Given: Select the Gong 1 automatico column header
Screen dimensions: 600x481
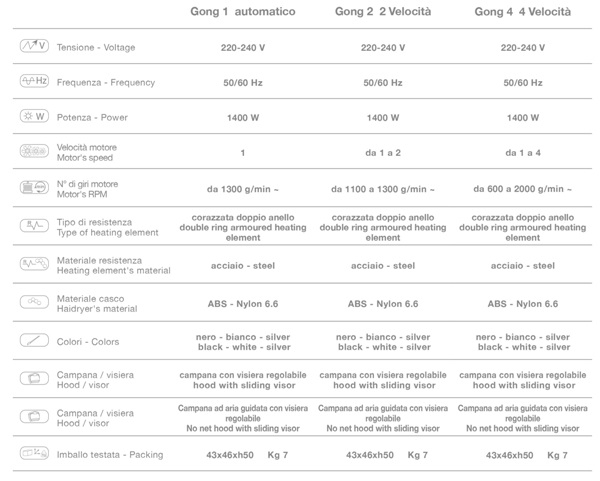Looking at the screenshot, I should 242,13.
